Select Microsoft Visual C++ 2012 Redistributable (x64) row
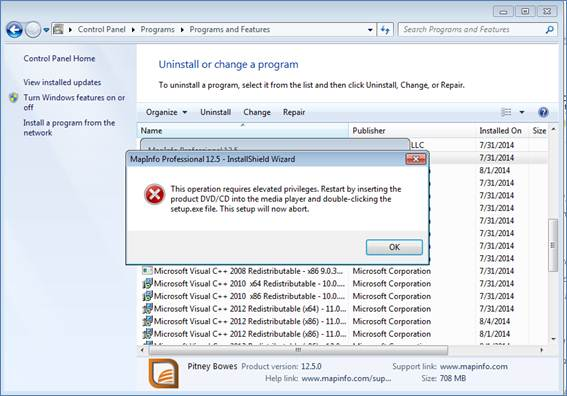The image size is (567, 396). (x=344, y=309)
